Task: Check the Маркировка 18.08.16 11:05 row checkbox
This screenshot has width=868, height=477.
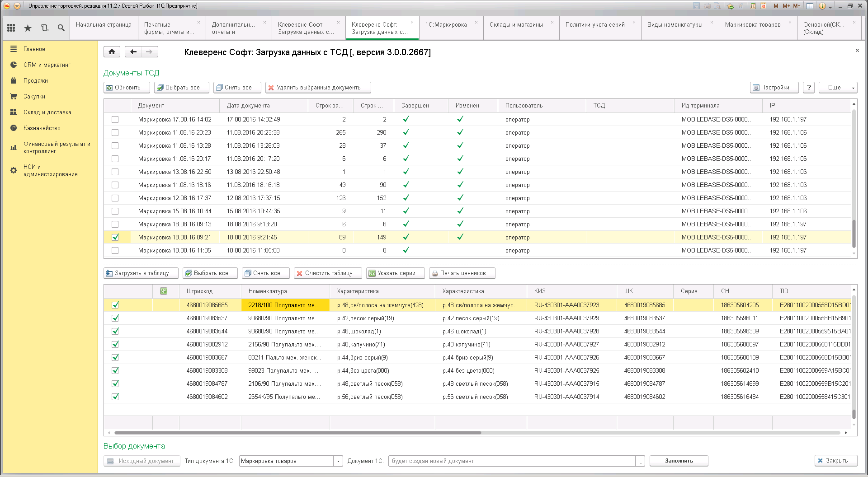Action: [115, 250]
